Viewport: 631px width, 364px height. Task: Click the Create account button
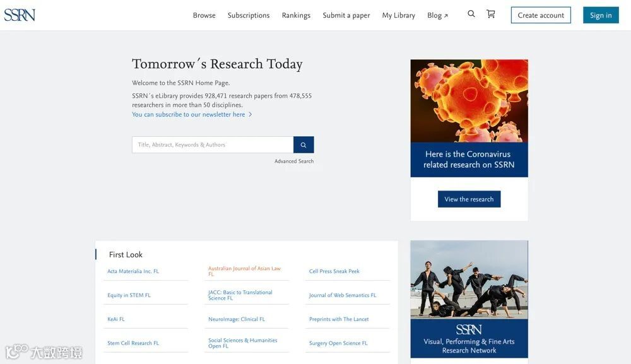pyautogui.click(x=541, y=15)
